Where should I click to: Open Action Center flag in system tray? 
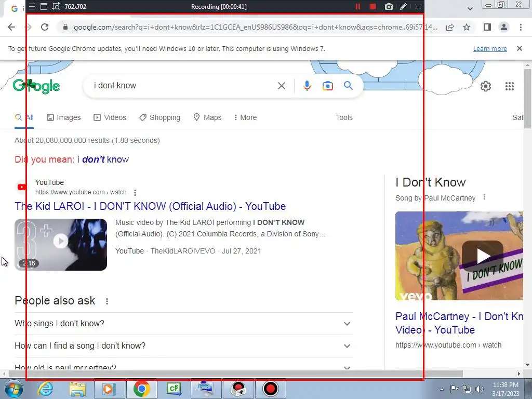454,389
